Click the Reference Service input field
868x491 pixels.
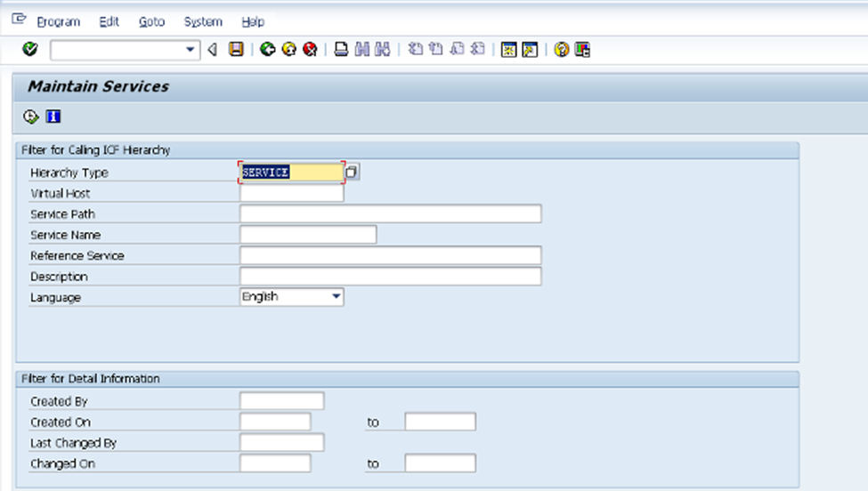pyautogui.click(x=391, y=255)
